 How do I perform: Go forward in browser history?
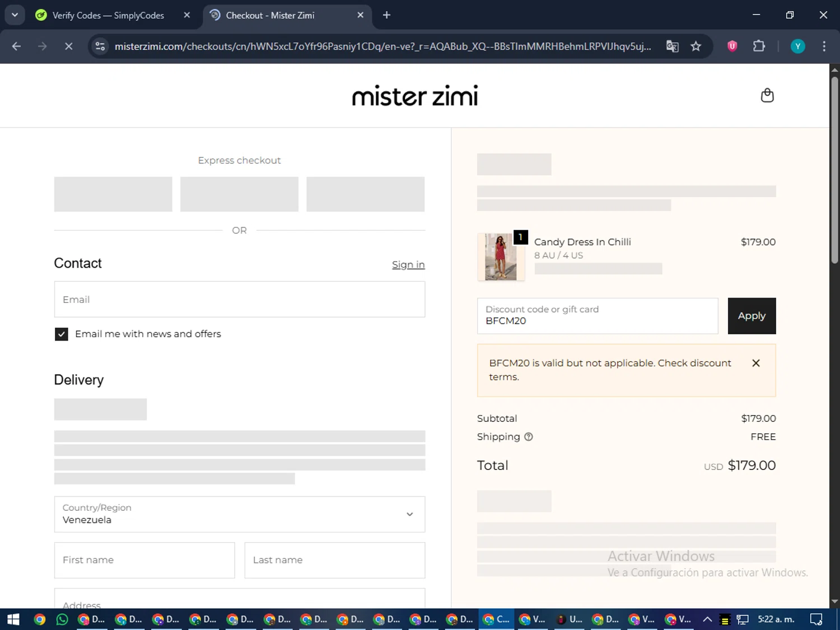click(x=43, y=46)
